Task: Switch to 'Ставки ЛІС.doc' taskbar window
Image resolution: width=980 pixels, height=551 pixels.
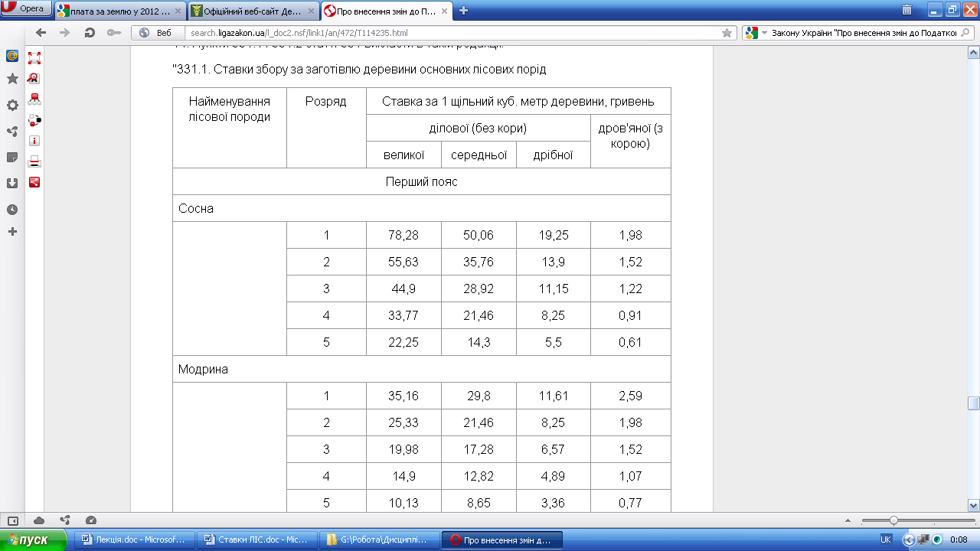Action: click(x=256, y=540)
